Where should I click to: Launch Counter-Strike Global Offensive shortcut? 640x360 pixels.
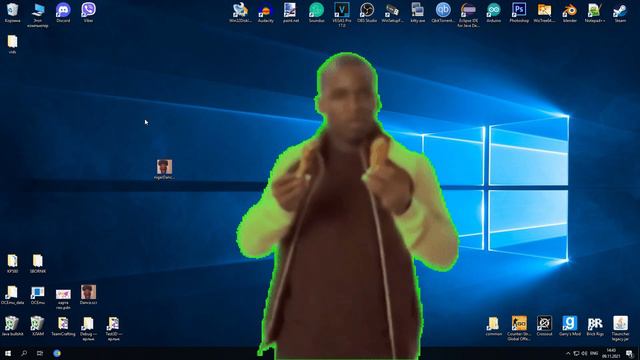click(x=519, y=329)
